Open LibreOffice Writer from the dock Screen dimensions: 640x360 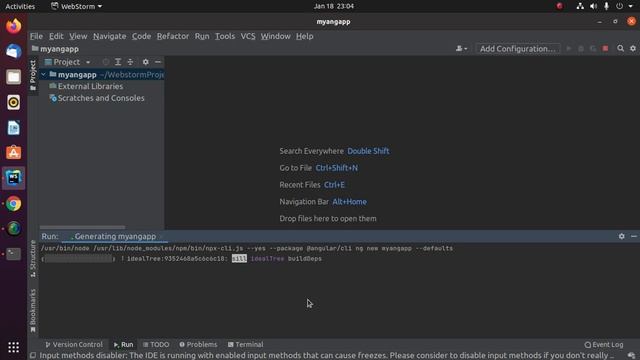[x=13, y=127]
